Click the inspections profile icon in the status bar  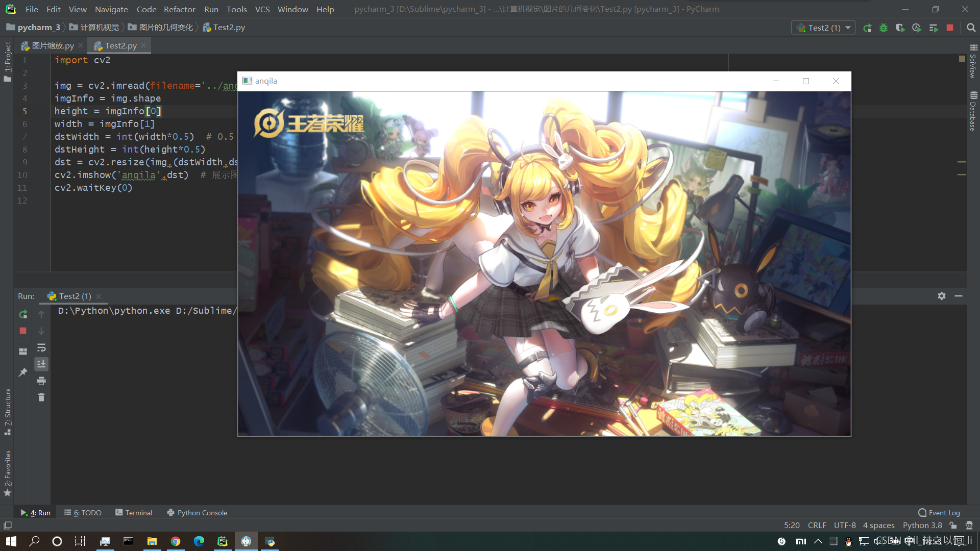(969, 525)
